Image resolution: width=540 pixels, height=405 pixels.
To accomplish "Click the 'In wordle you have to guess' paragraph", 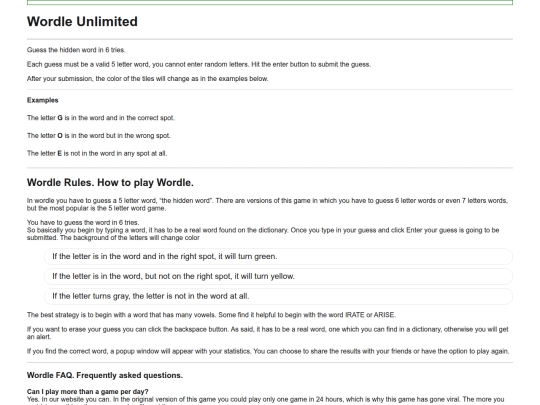I will pyautogui.click(x=267, y=204).
